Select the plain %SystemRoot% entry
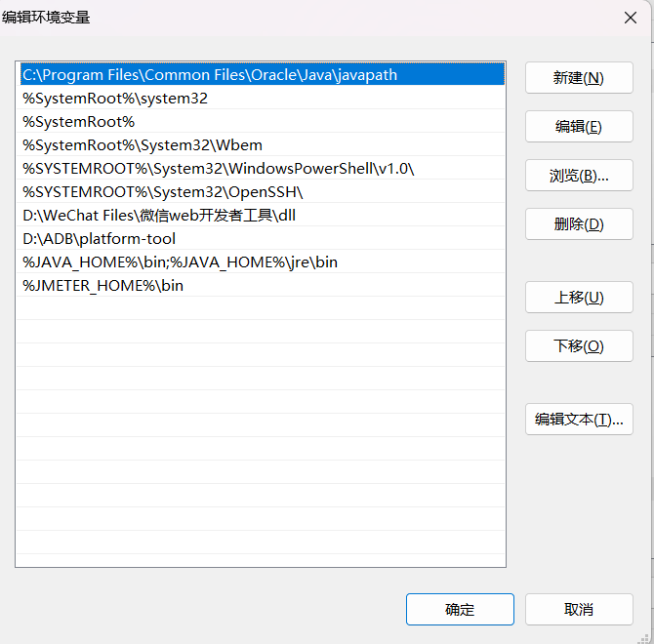 (261, 122)
